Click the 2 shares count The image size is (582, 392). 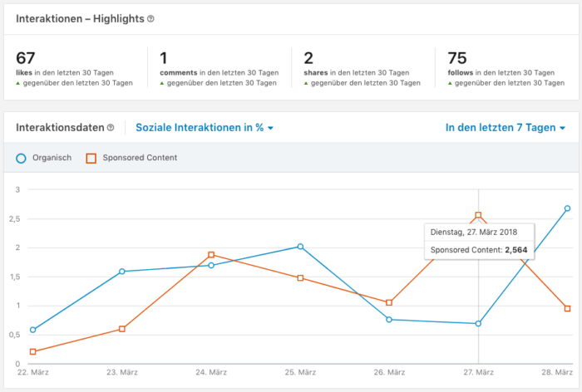(x=308, y=58)
